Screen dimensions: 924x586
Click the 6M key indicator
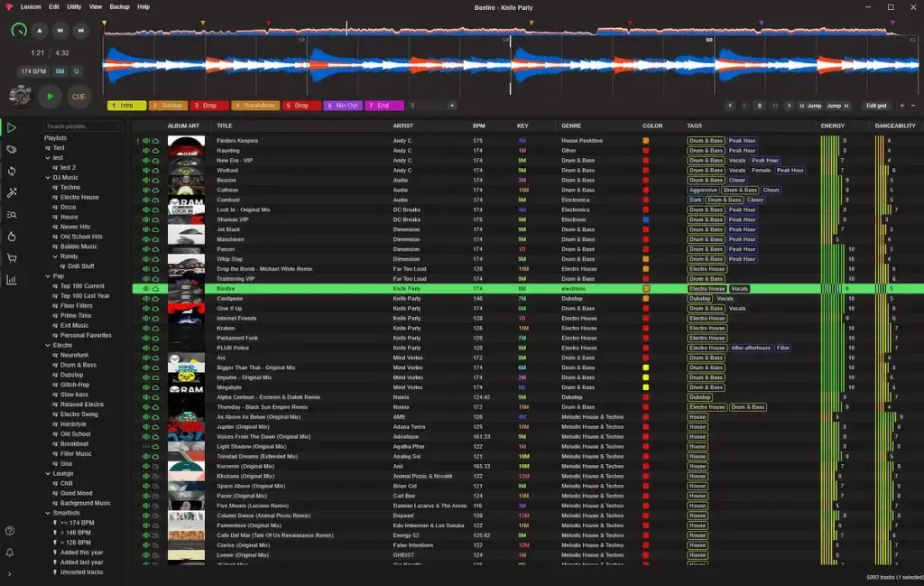tap(60, 71)
